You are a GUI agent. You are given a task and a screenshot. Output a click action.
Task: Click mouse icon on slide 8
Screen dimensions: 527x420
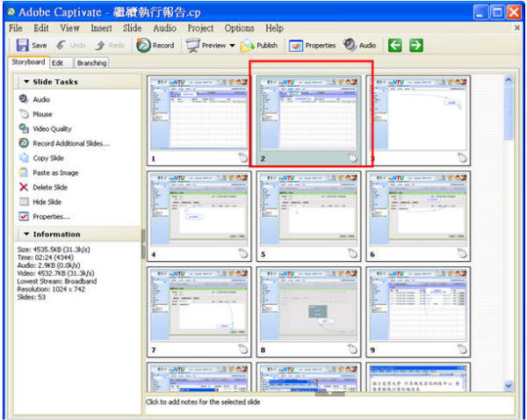pyautogui.click(x=352, y=349)
